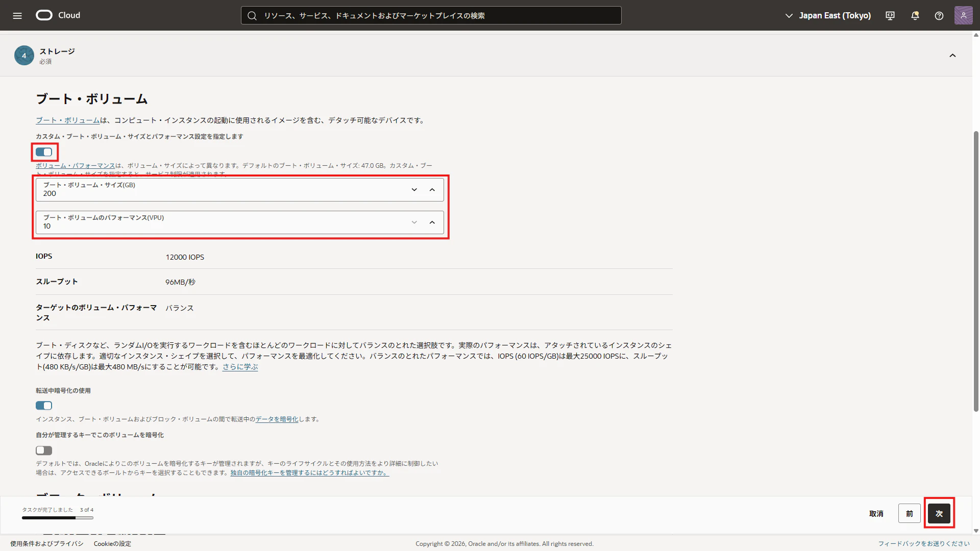980x551 pixels.
Task: Click the 12000 IOPS value
Action: click(185, 257)
